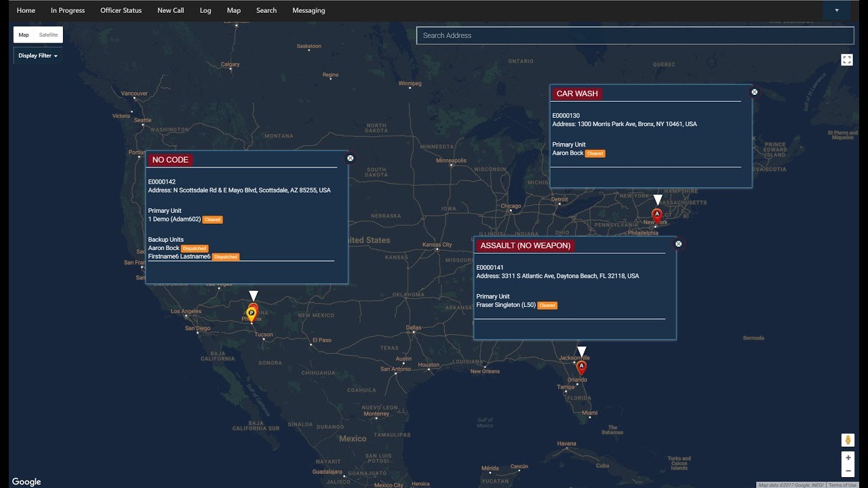Click the ASSAULT (NO WEAPON) call title

[x=526, y=245]
